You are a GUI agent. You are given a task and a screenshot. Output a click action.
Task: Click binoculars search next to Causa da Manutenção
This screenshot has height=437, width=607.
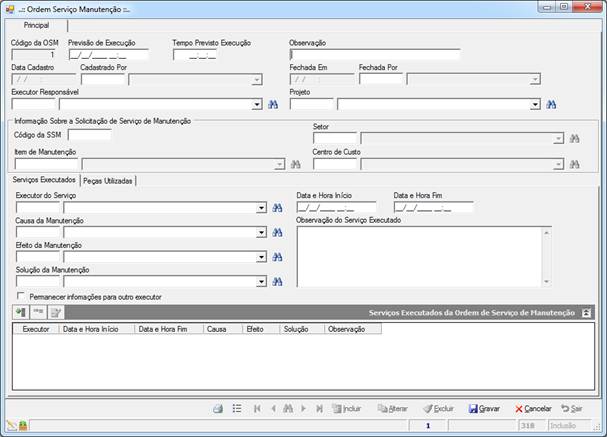click(x=277, y=233)
